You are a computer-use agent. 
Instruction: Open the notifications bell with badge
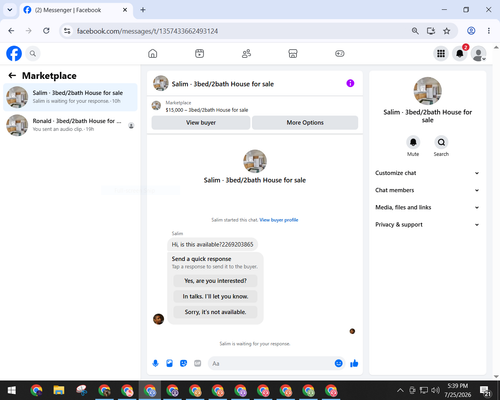point(460,53)
